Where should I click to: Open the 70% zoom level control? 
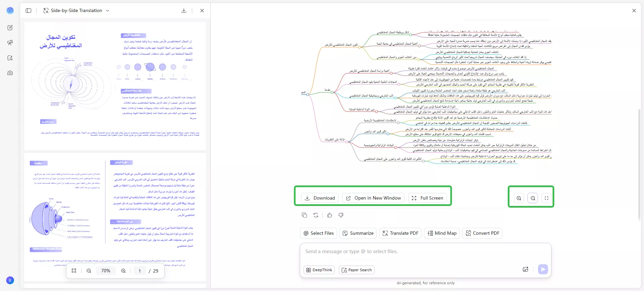(106, 271)
